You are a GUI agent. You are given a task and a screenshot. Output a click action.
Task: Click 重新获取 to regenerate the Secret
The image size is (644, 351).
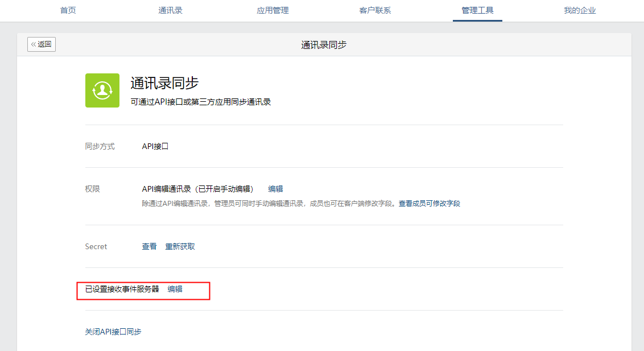click(180, 246)
